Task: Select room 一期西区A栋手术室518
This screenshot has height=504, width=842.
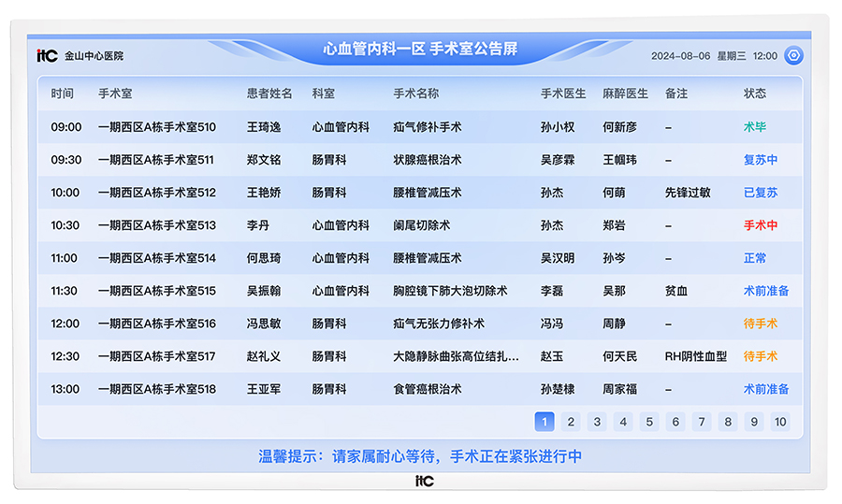Action: pyautogui.click(x=157, y=389)
